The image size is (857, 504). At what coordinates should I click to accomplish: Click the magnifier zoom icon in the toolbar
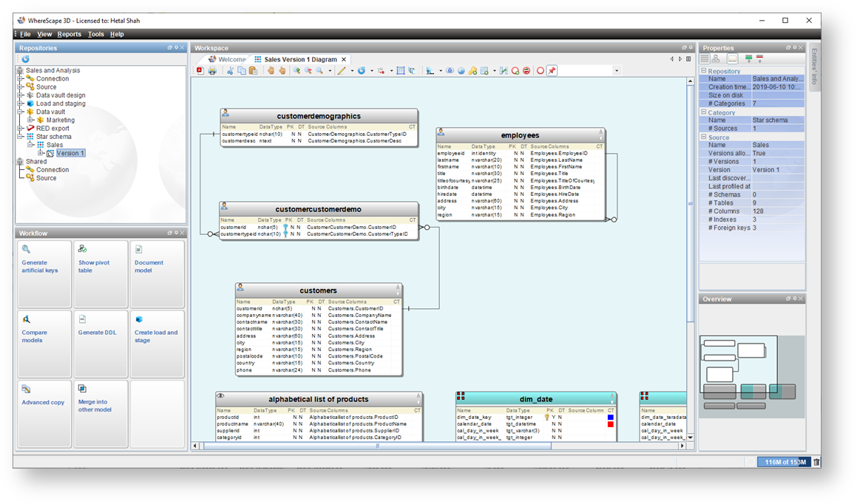click(x=320, y=71)
